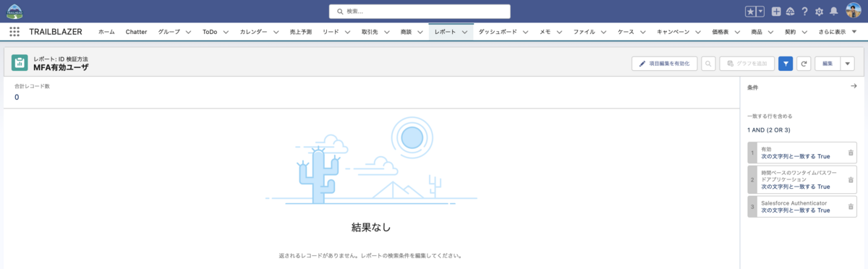
Task: Open the 契約 tab
Action: tap(791, 32)
